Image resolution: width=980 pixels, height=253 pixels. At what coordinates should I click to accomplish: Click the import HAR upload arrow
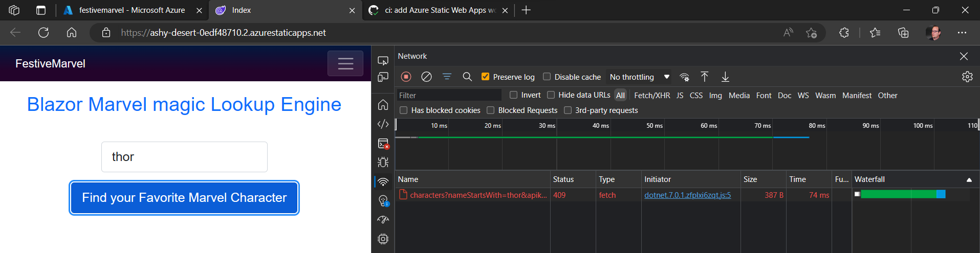tap(705, 77)
